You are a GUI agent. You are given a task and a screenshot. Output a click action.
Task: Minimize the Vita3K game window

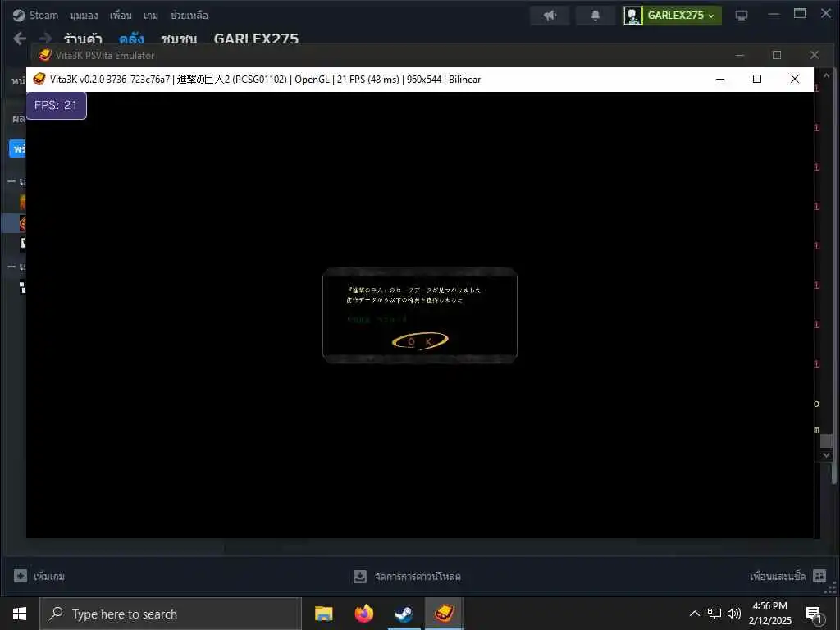click(720, 79)
